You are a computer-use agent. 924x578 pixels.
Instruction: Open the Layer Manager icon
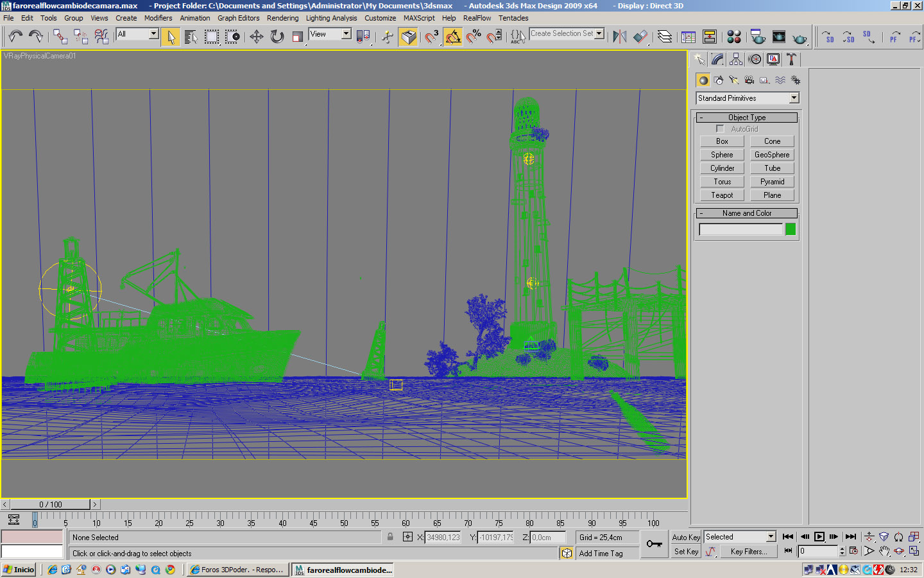[x=665, y=37]
